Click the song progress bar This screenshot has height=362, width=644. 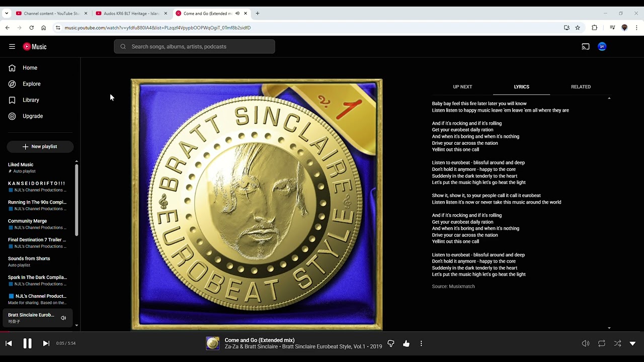322,332
